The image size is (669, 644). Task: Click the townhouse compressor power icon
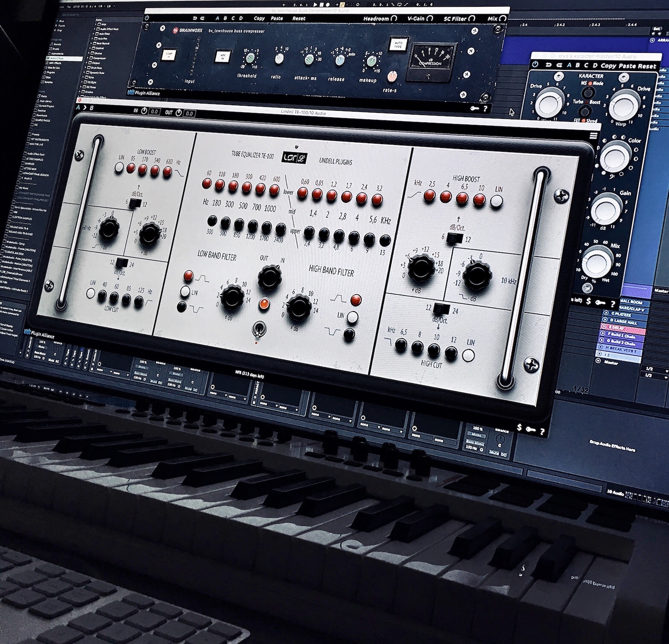click(147, 18)
